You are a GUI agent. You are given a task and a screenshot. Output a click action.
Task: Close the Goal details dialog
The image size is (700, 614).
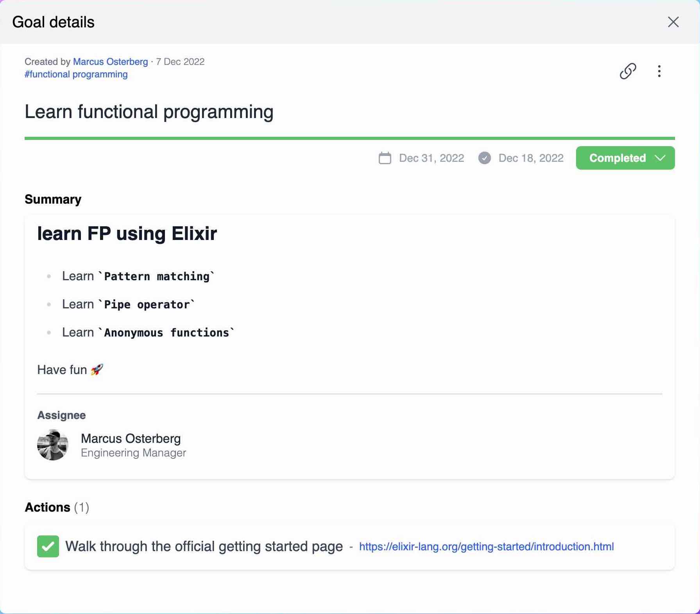click(x=673, y=22)
